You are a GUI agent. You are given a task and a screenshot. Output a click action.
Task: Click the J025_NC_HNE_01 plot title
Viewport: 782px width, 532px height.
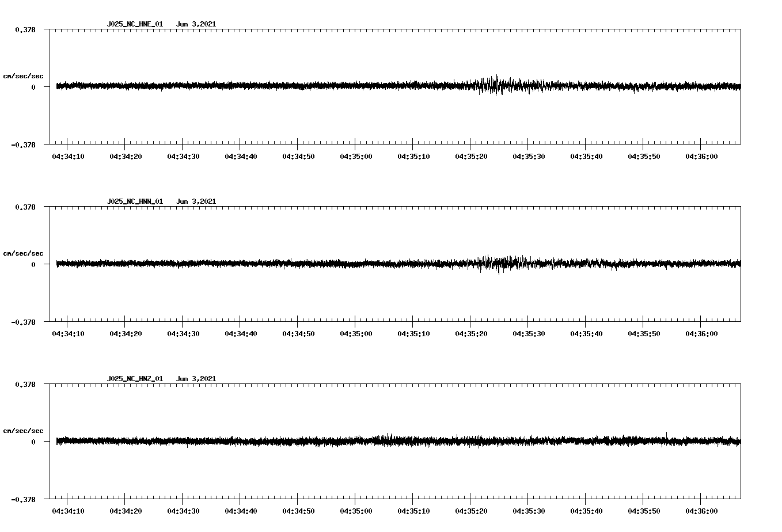[135, 24]
